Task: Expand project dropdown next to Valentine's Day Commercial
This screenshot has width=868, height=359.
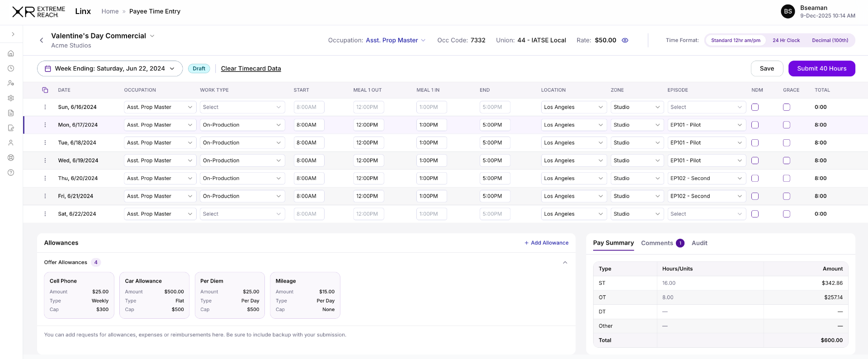Action: click(x=152, y=36)
